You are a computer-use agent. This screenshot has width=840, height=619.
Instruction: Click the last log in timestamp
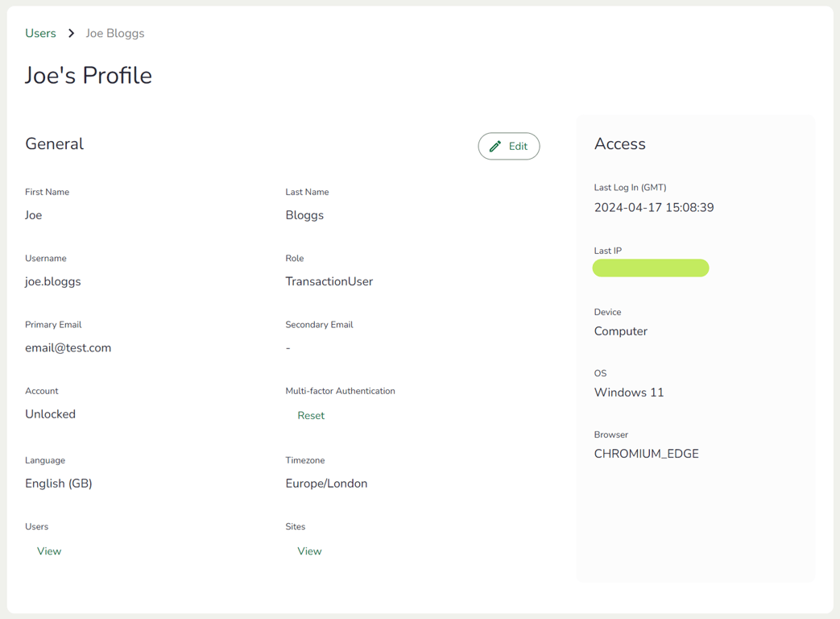click(x=654, y=208)
